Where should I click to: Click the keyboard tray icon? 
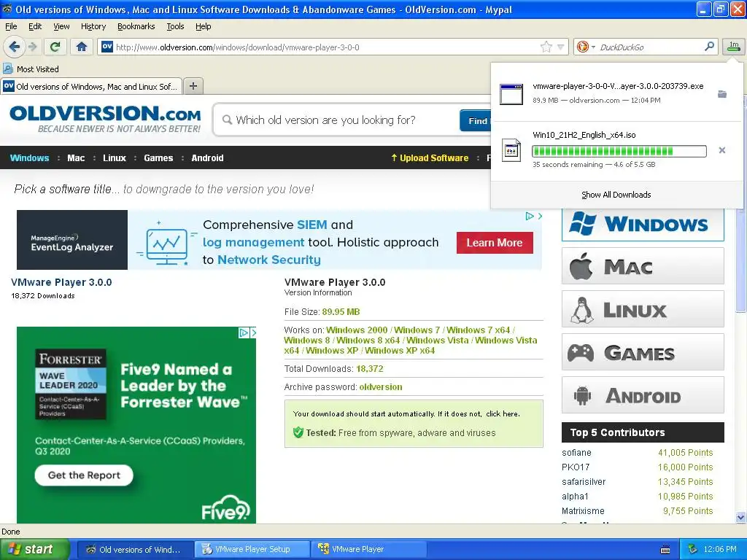665,550
